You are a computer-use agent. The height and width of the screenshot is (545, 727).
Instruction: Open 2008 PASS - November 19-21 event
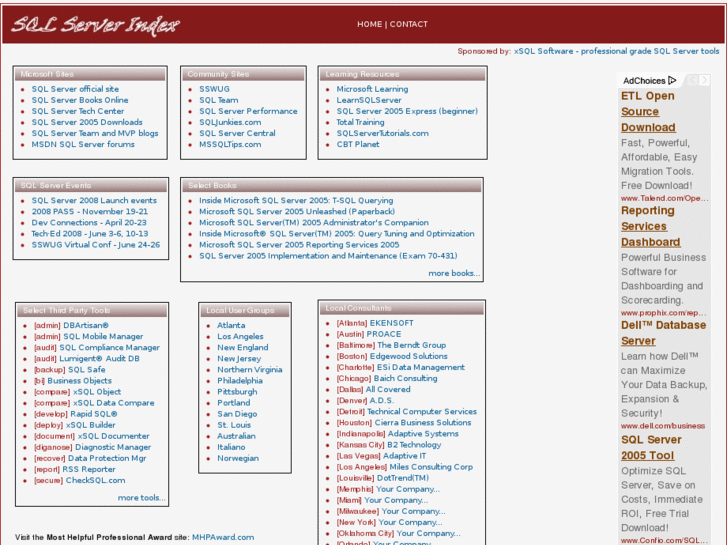point(90,211)
